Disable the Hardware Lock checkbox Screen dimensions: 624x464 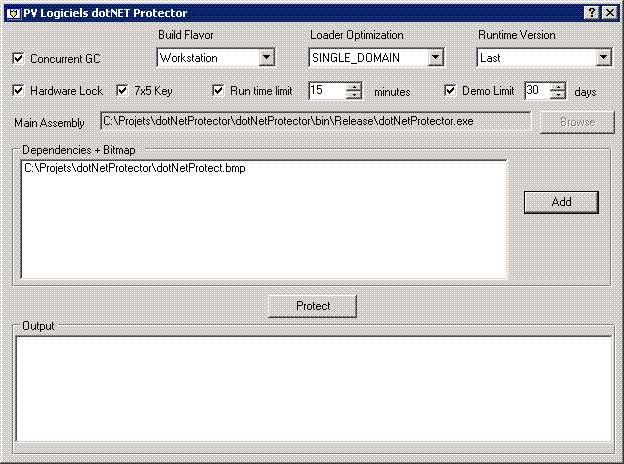point(18,91)
